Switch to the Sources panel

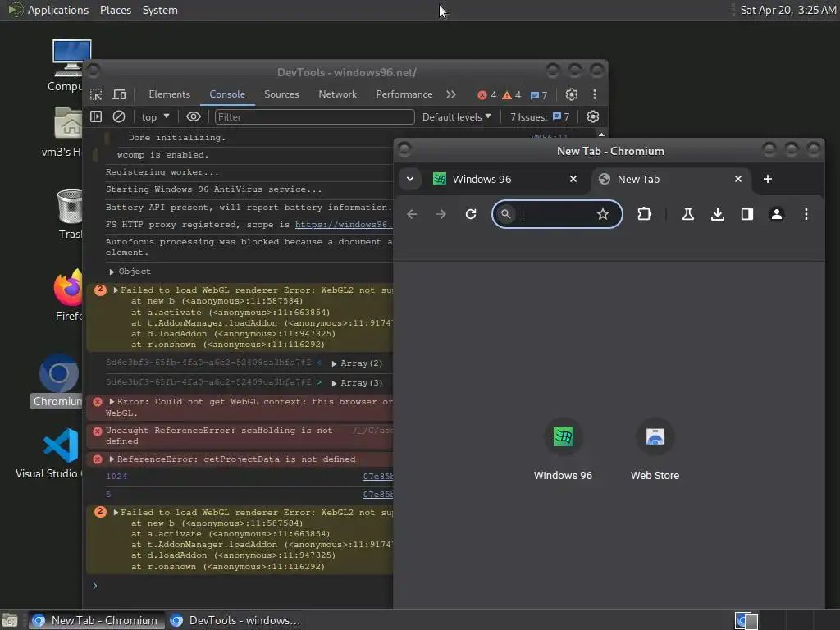click(281, 94)
